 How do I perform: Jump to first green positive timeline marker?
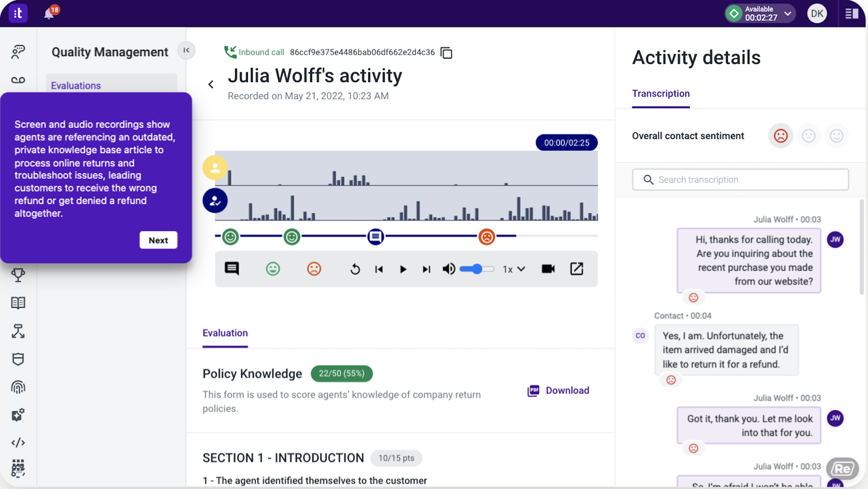pos(230,236)
